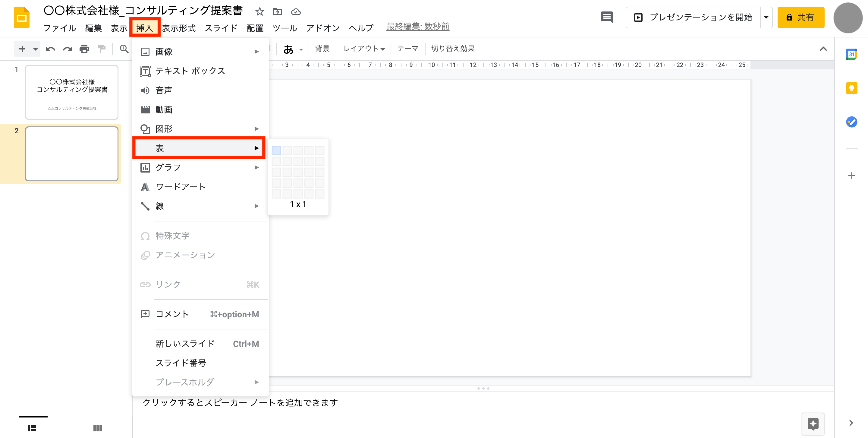Pick the 1 x 1 table grid cell

(x=276, y=151)
